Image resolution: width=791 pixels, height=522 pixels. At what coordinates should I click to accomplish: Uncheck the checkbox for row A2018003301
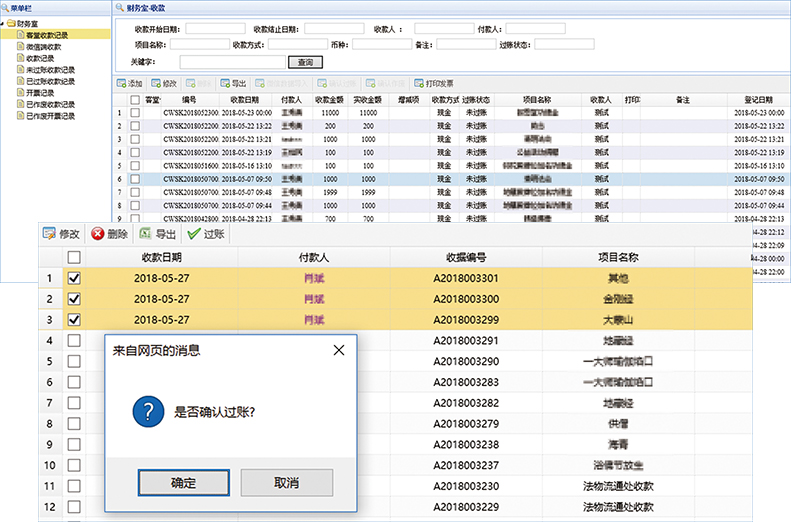tap(74, 278)
